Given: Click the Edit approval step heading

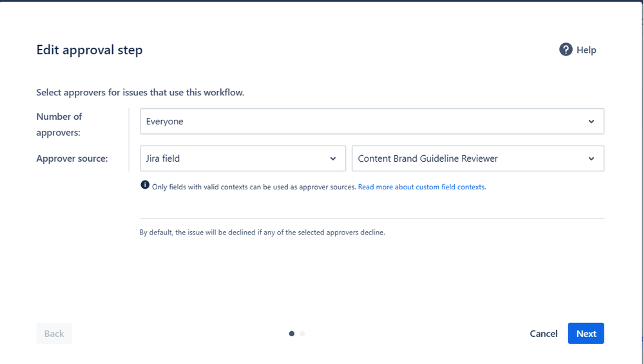Looking at the screenshot, I should (x=90, y=50).
